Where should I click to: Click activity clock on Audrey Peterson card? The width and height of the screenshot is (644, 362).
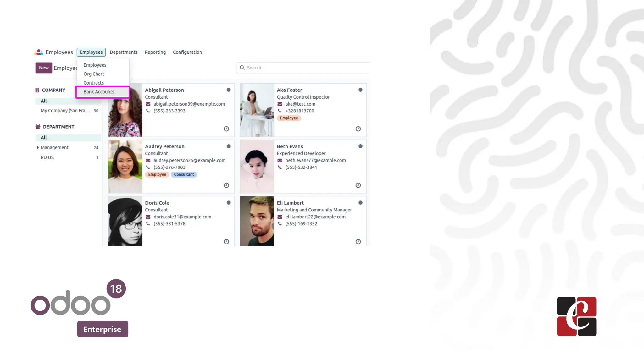pyautogui.click(x=226, y=185)
